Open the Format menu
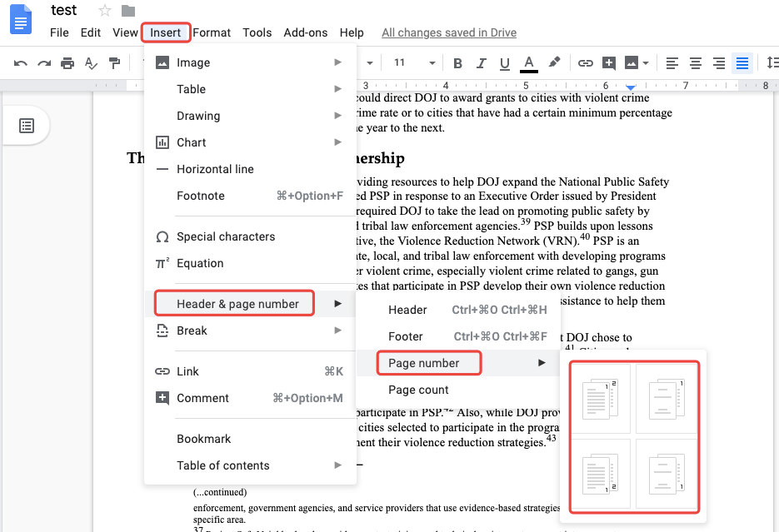Image resolution: width=779 pixels, height=532 pixels. [x=212, y=32]
